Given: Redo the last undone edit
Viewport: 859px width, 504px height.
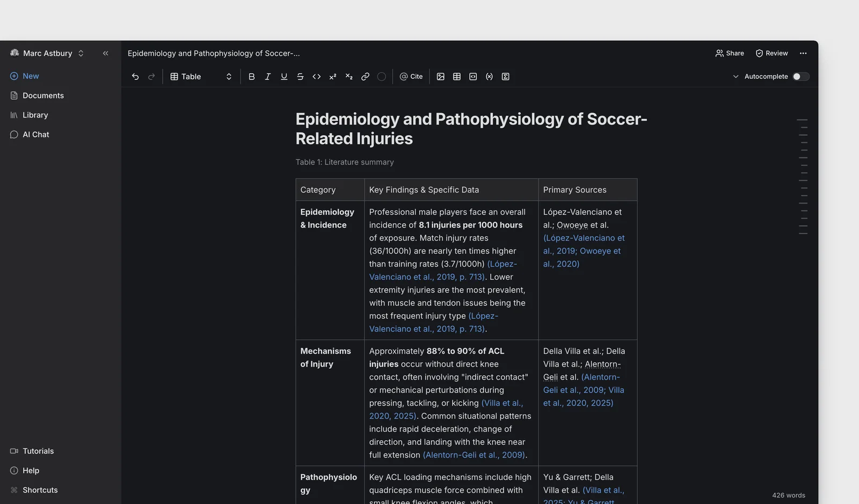Looking at the screenshot, I should tap(151, 77).
